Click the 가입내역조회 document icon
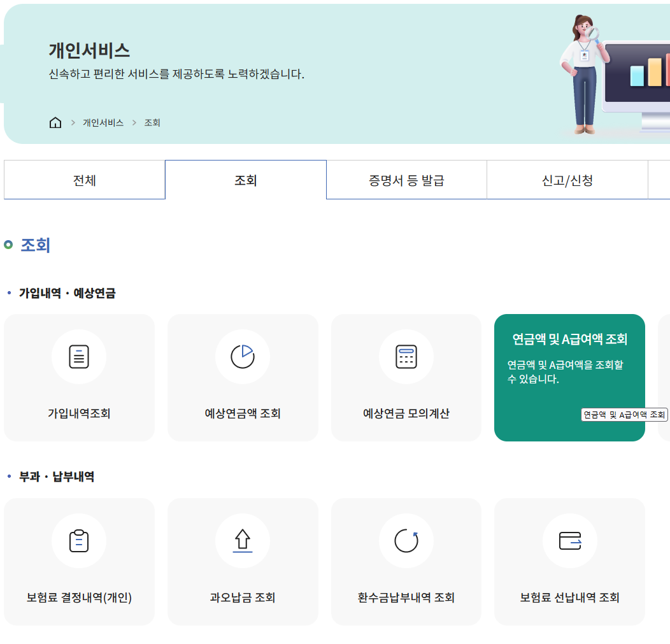The image size is (670, 644). click(79, 357)
